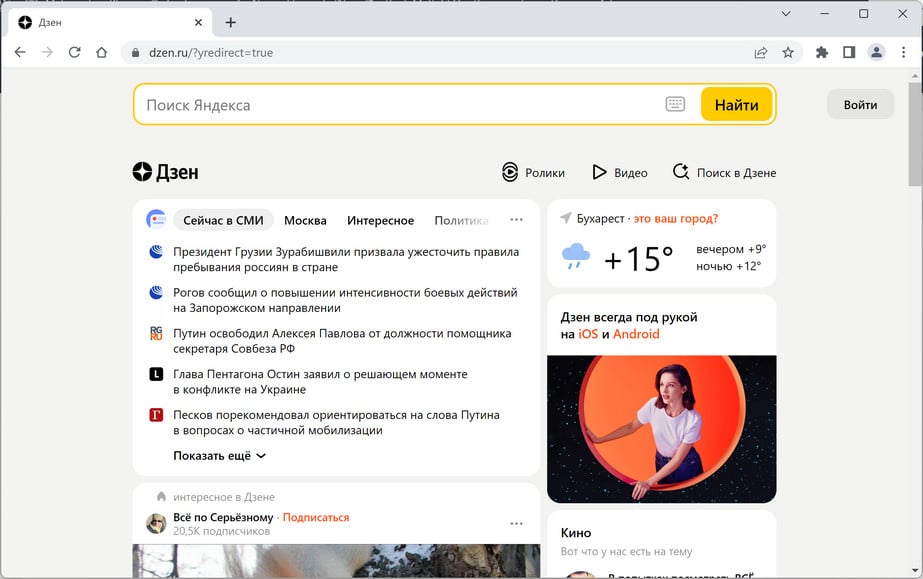Click source icon beside Рогов headline
The image size is (923, 579).
156,292
